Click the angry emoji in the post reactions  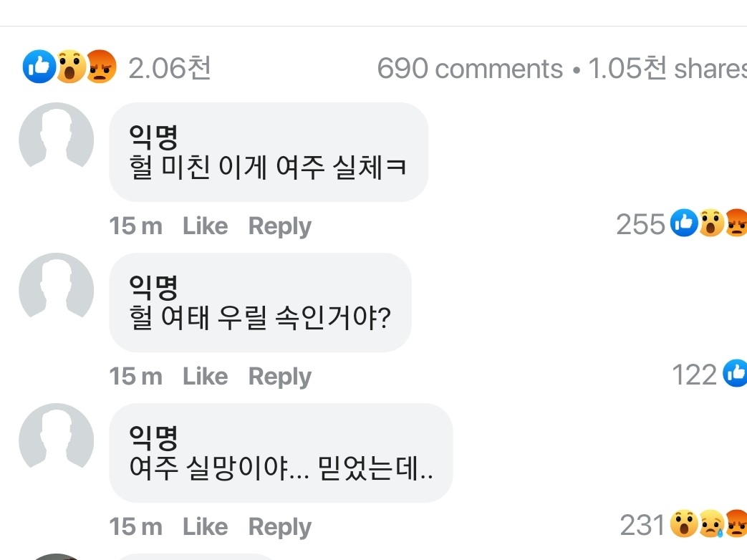click(x=101, y=67)
